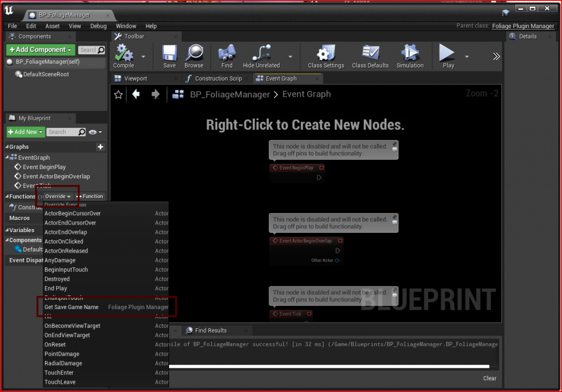Open the source control icon near the title bar
The height and width of the screenshot is (392, 562).
click(505, 13)
